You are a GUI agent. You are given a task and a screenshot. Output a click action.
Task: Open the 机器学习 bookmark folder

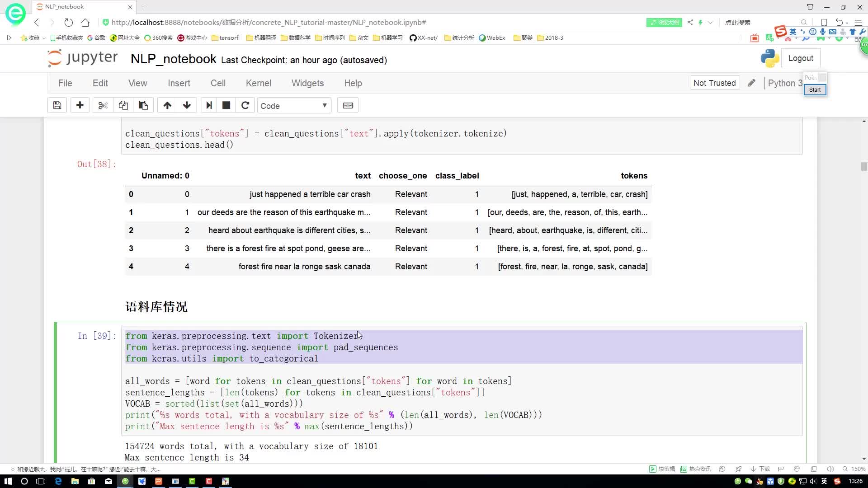388,38
